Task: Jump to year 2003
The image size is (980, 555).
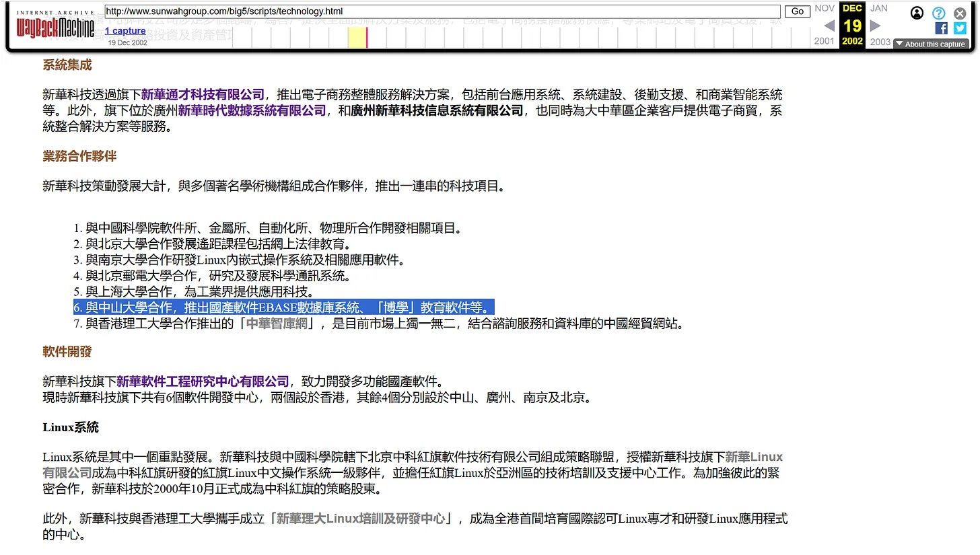Action: point(880,41)
